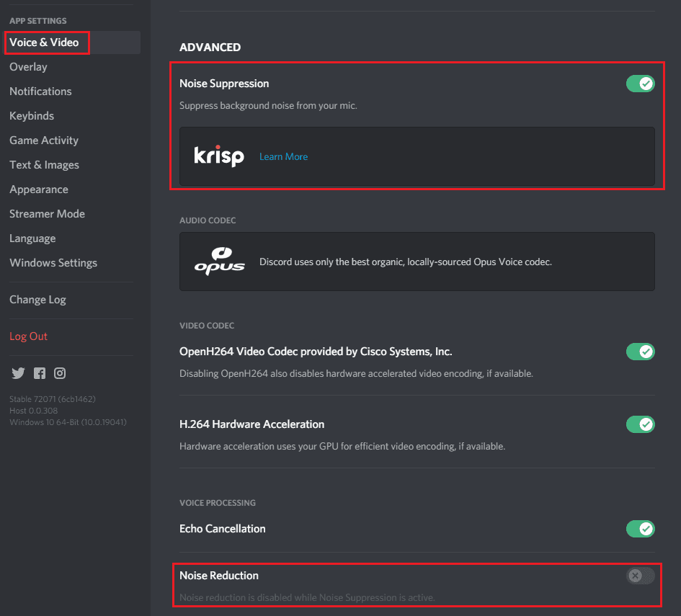The image size is (681, 616).
Task: Click the Instagram icon
Action: pos(60,373)
